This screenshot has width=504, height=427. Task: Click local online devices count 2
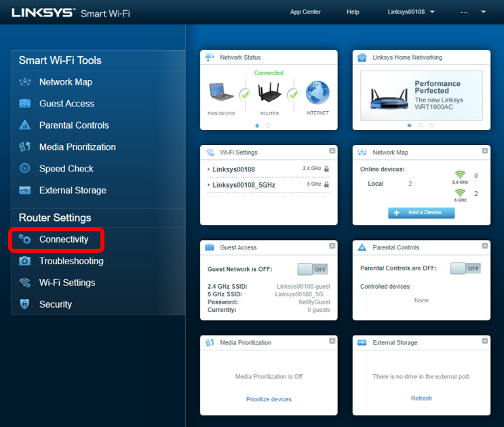[410, 184]
